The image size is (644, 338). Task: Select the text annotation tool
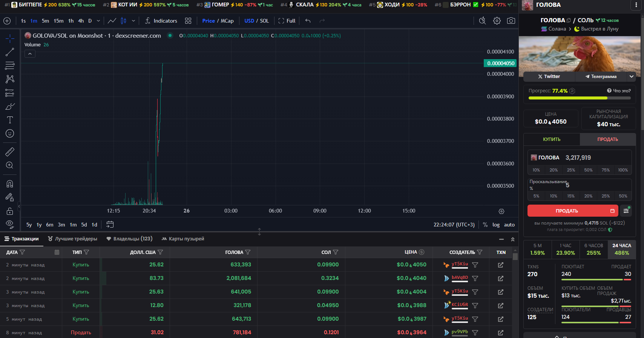point(10,120)
